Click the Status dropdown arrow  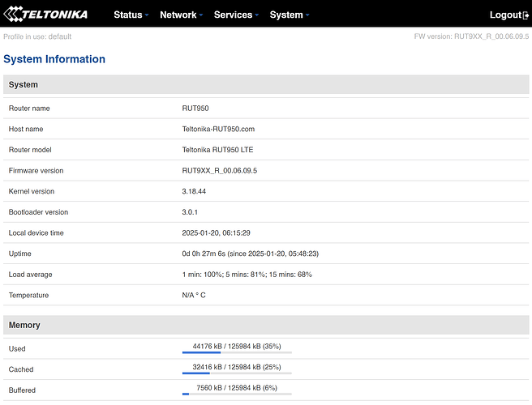147,15
